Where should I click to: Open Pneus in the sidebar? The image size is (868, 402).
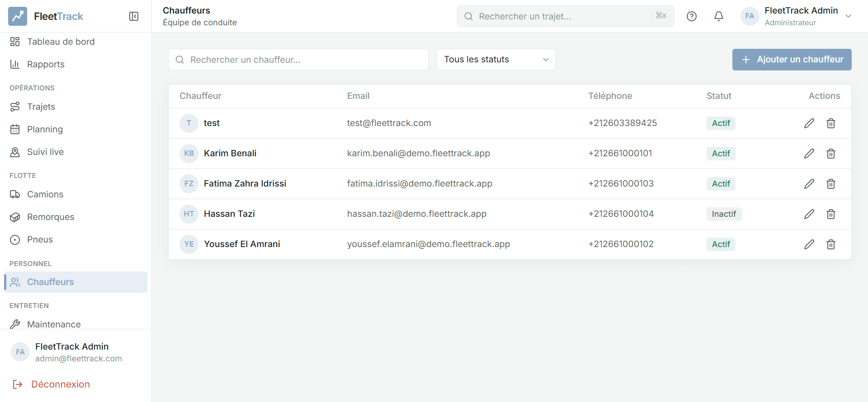coord(75,239)
